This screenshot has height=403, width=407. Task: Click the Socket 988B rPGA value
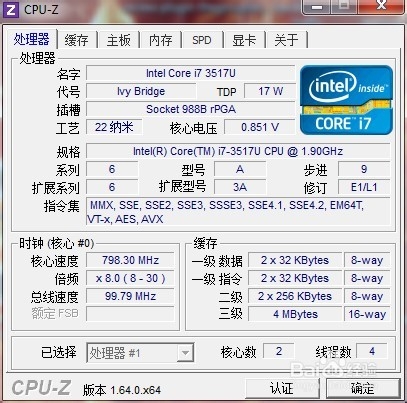[x=191, y=109]
